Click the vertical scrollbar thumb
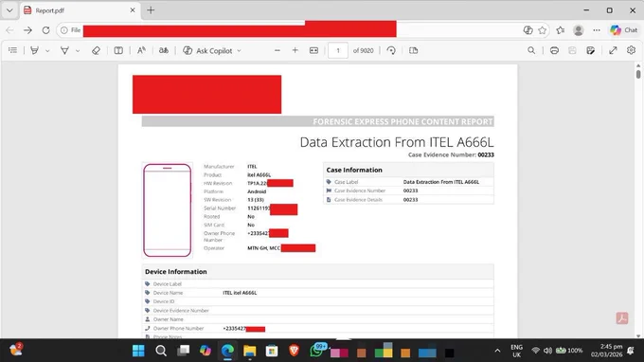 coord(637,74)
